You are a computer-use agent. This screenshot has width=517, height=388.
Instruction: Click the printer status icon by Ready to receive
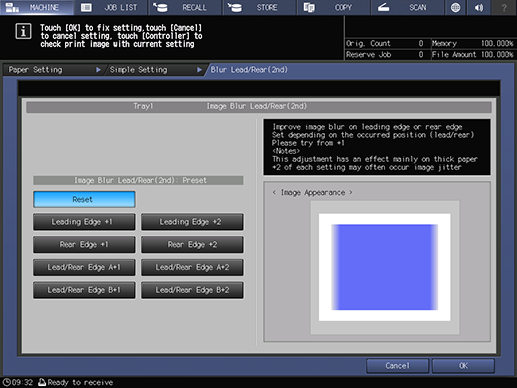point(42,382)
